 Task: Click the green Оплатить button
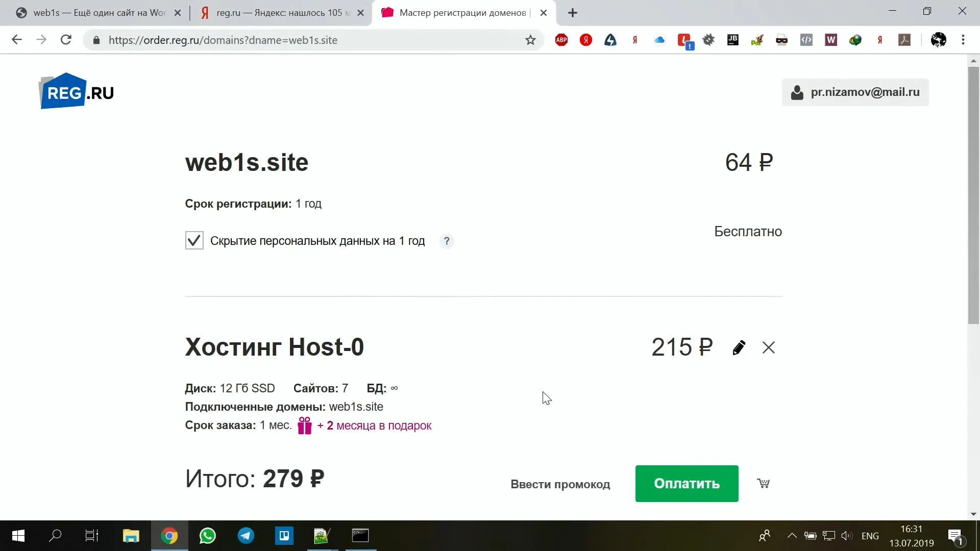[x=687, y=483]
